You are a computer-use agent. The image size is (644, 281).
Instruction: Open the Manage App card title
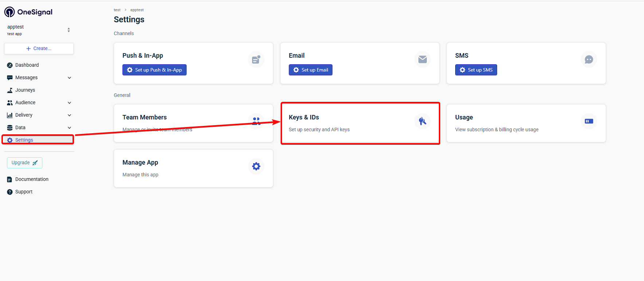coord(140,162)
